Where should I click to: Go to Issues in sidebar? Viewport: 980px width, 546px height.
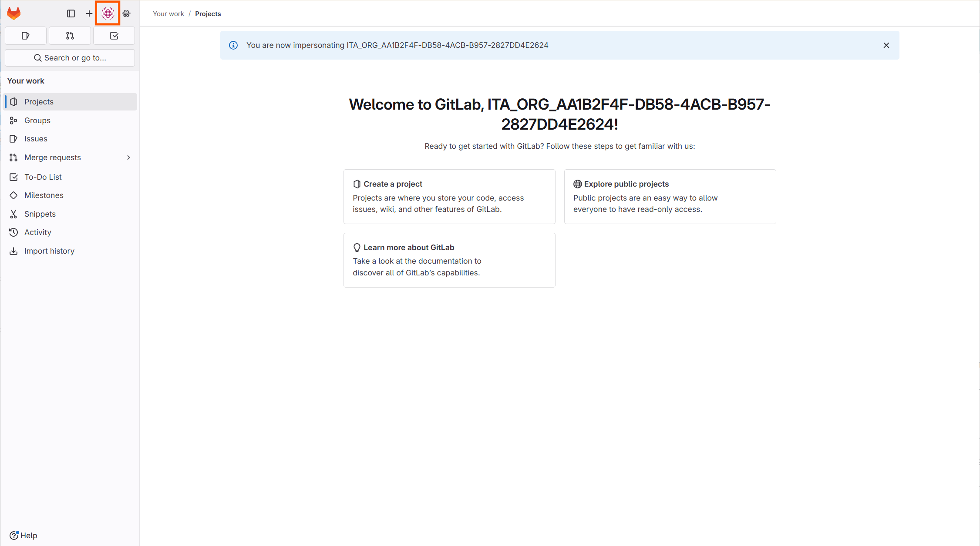36,139
